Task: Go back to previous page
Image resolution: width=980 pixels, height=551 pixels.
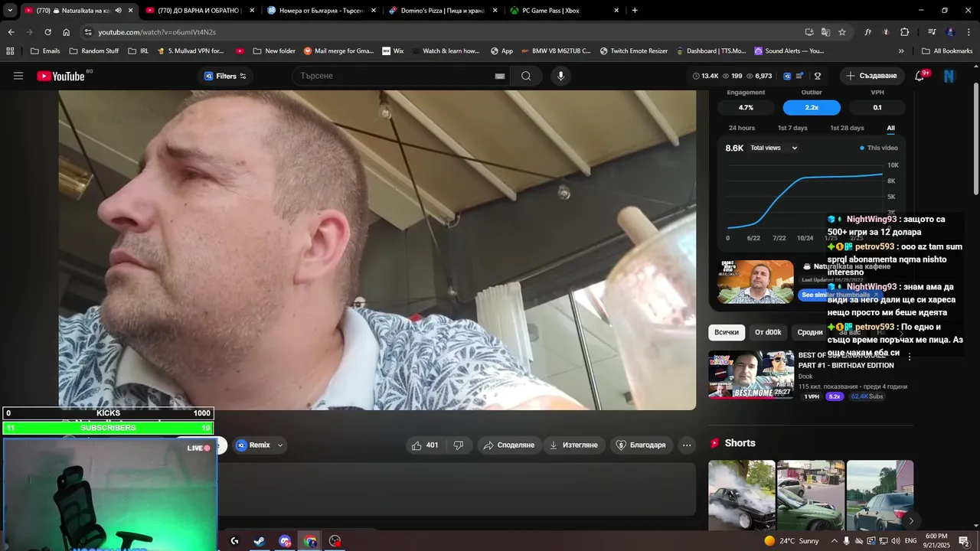Action: coord(11,32)
